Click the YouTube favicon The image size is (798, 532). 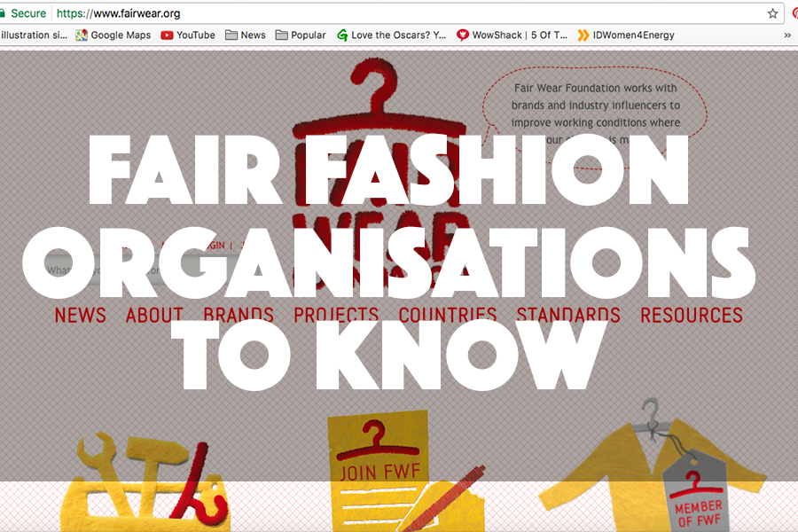(x=167, y=35)
